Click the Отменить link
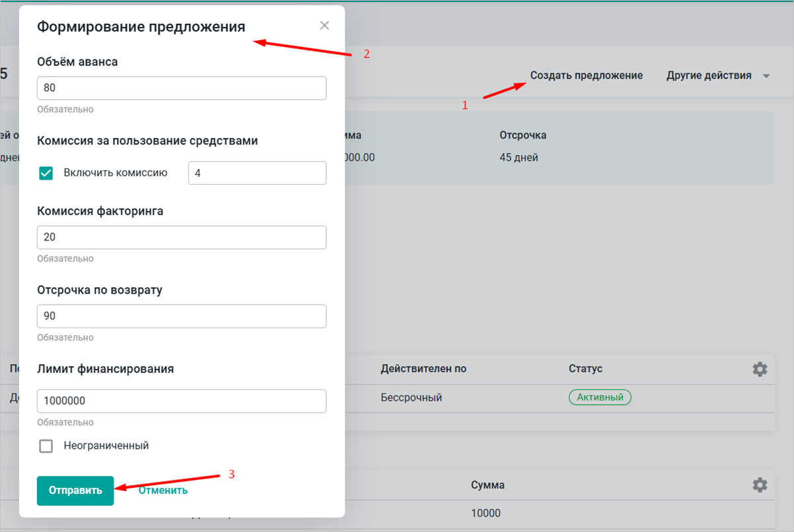 162,490
